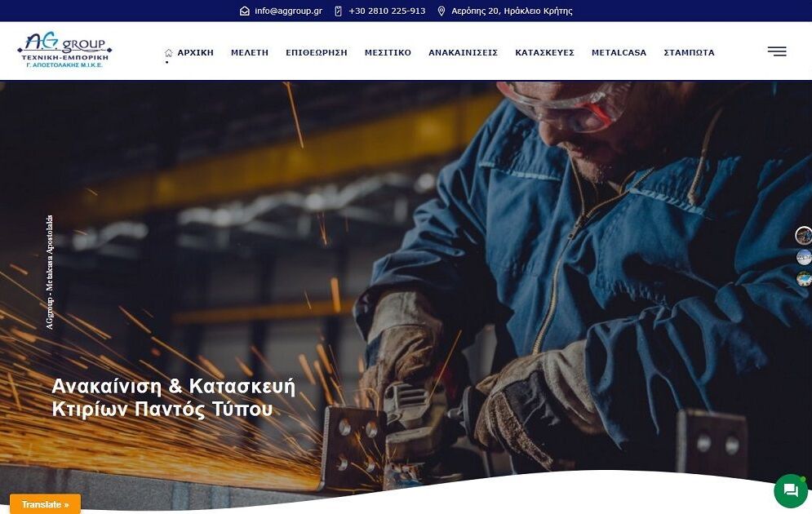Click the orange Translate button
Screen dimensions: 812x514
pyautogui.click(x=45, y=504)
